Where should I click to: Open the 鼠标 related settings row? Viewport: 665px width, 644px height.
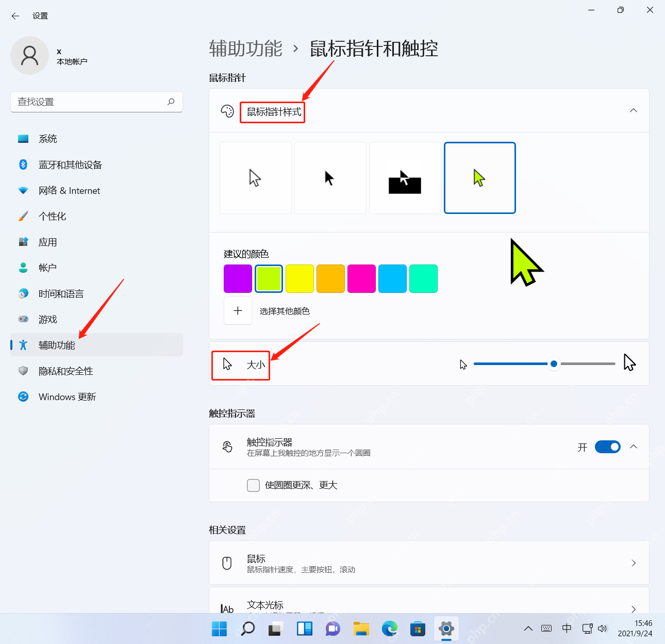(x=429, y=563)
